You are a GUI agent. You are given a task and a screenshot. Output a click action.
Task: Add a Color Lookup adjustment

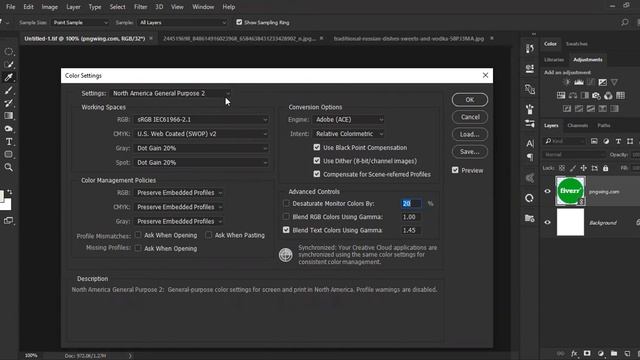[620, 96]
